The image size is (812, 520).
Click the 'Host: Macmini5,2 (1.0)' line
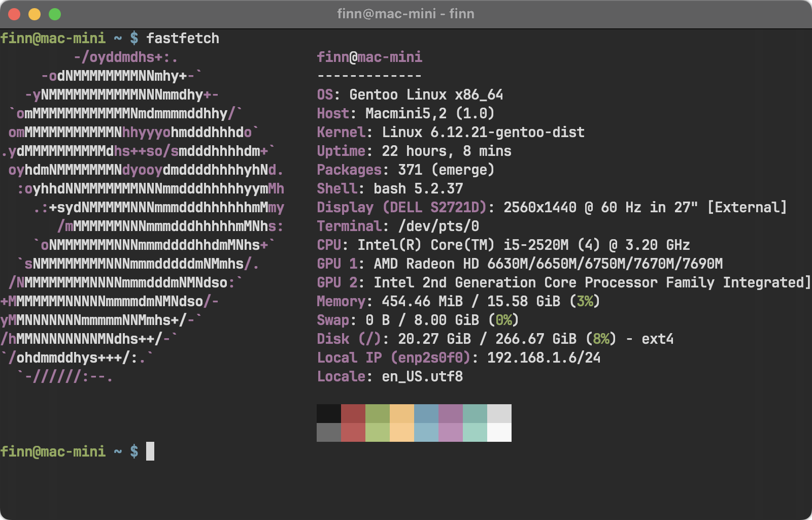tap(406, 113)
